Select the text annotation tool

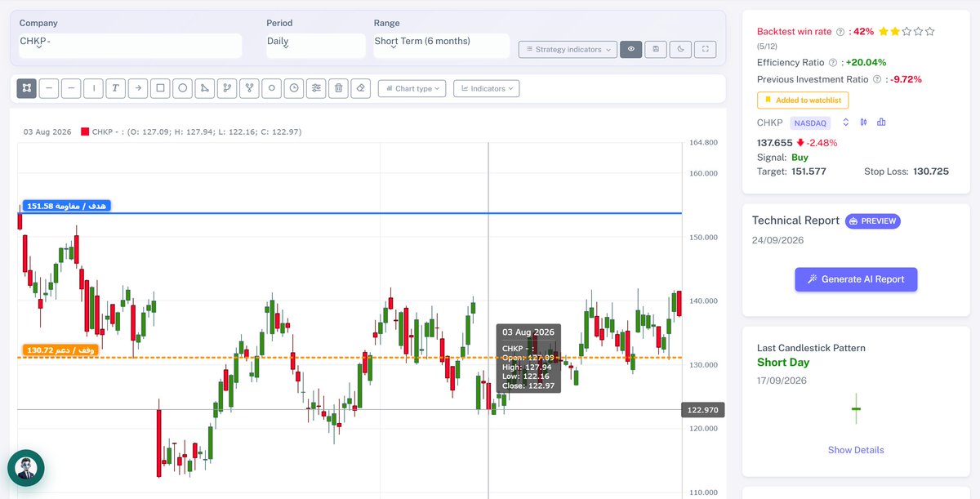[116, 88]
